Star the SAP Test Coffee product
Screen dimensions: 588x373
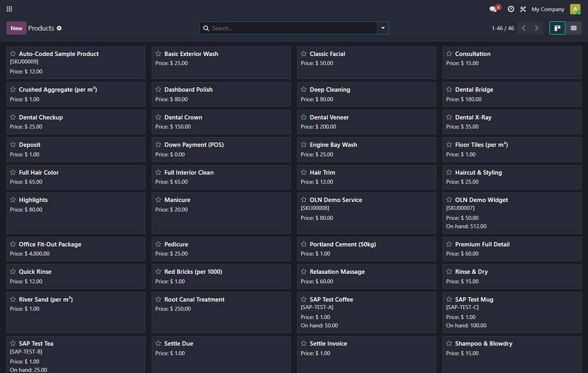[x=304, y=299]
